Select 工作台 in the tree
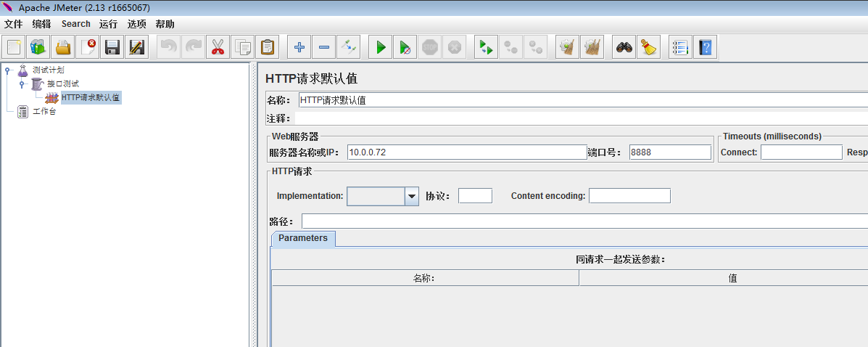Image resolution: width=868 pixels, height=347 pixels. (44, 111)
